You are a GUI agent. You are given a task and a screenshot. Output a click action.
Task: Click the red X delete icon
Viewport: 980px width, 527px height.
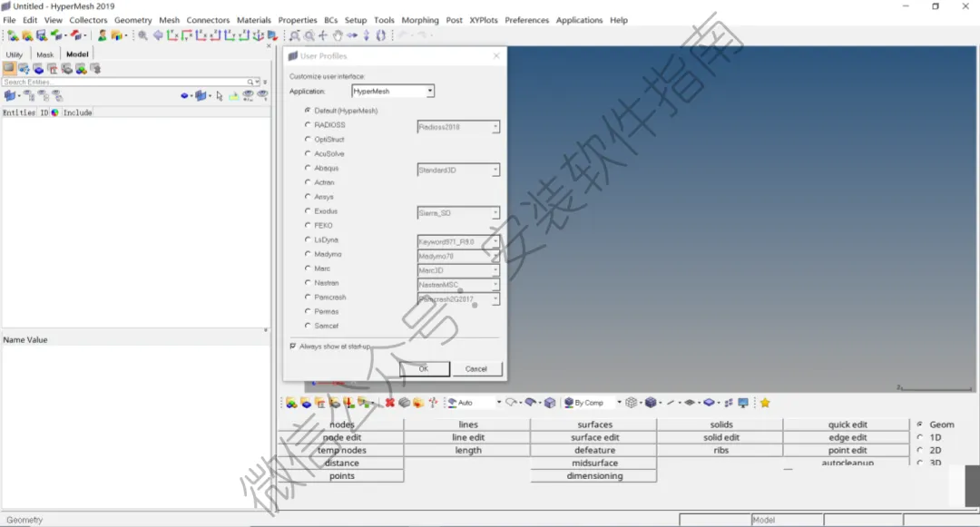pos(390,403)
